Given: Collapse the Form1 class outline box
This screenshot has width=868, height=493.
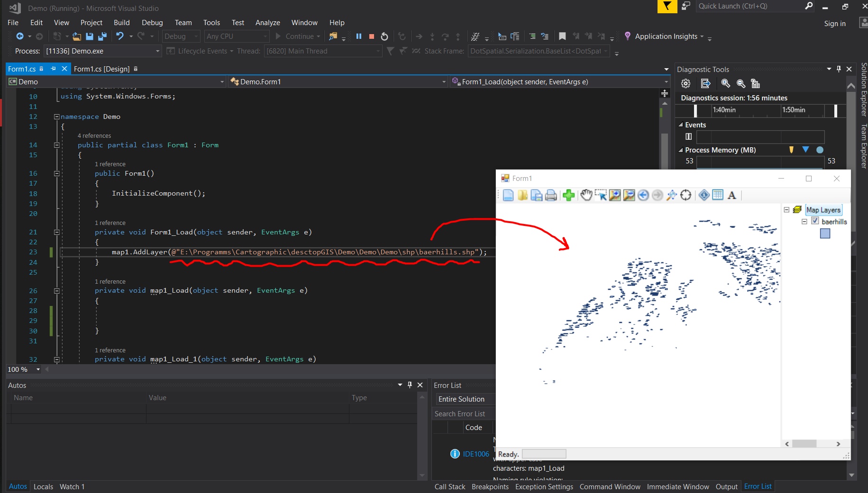Looking at the screenshot, I should point(57,145).
